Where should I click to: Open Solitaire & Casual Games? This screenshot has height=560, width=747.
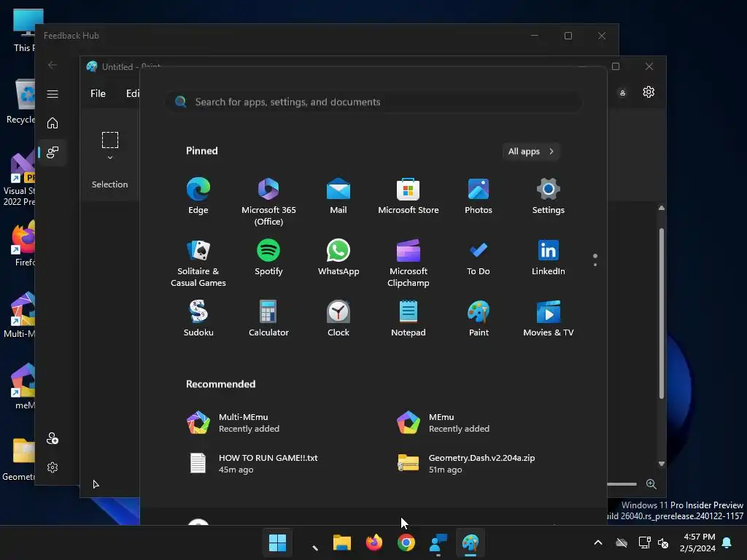click(x=198, y=263)
